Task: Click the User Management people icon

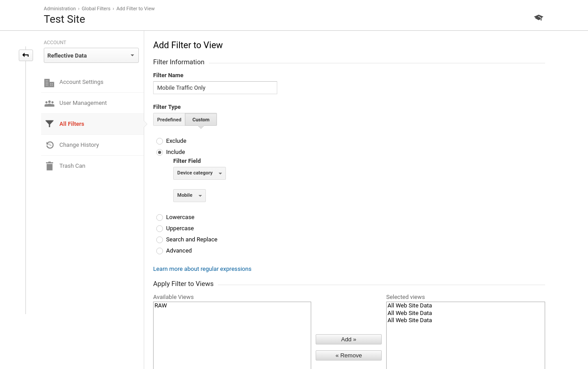Action: point(49,103)
